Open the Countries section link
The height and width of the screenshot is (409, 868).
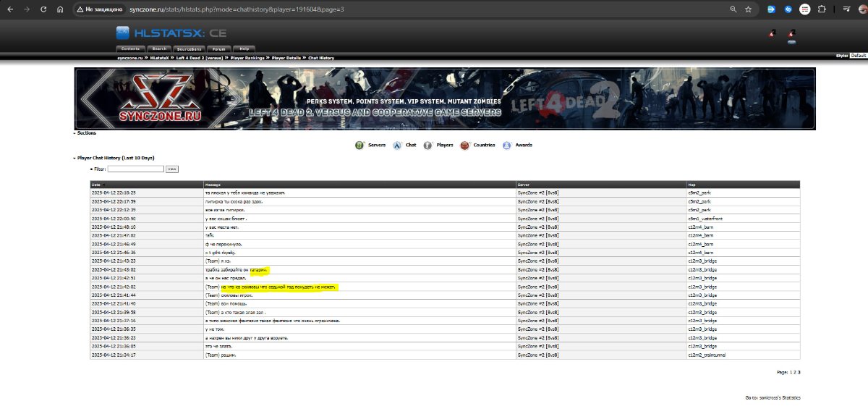tap(485, 146)
